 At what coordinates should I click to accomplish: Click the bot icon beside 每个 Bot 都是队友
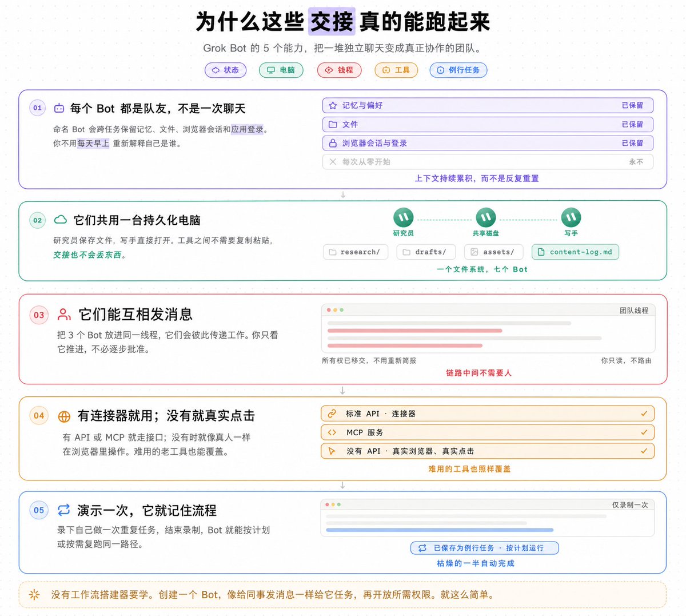click(x=59, y=108)
